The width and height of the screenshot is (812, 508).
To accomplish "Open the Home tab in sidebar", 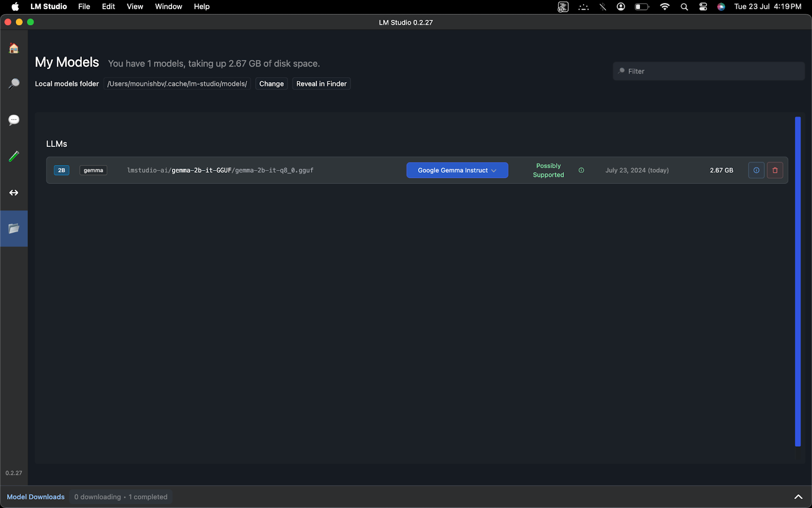I will coord(14,48).
